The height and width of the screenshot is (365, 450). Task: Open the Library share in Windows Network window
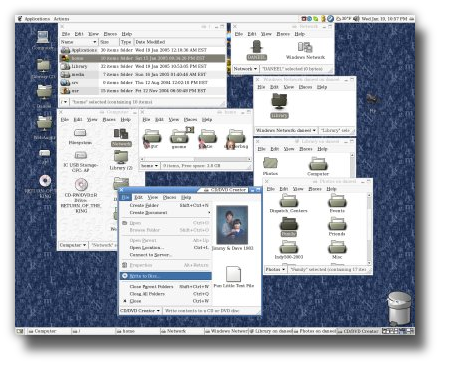tap(279, 106)
